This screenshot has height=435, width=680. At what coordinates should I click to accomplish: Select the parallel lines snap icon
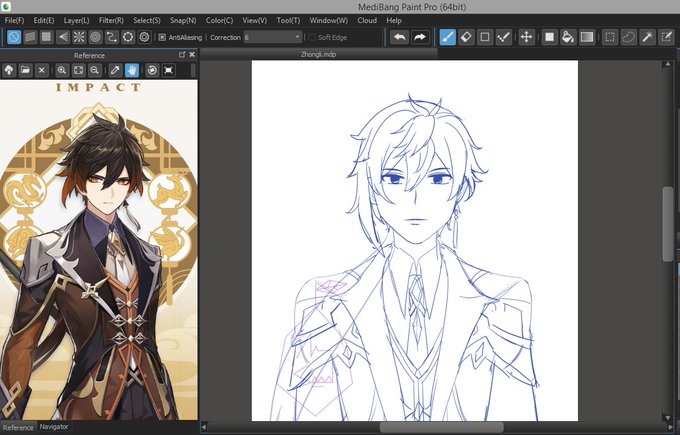30,37
